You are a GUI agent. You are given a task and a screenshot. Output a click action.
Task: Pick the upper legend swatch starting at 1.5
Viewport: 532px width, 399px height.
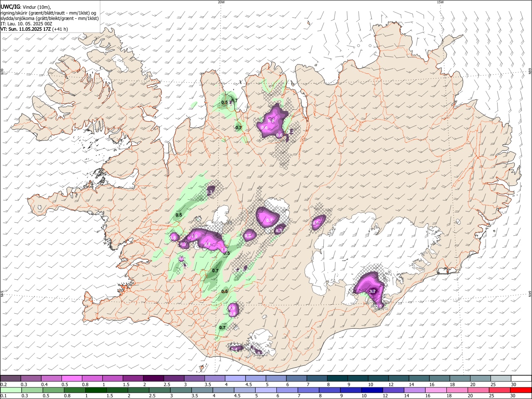133,379
